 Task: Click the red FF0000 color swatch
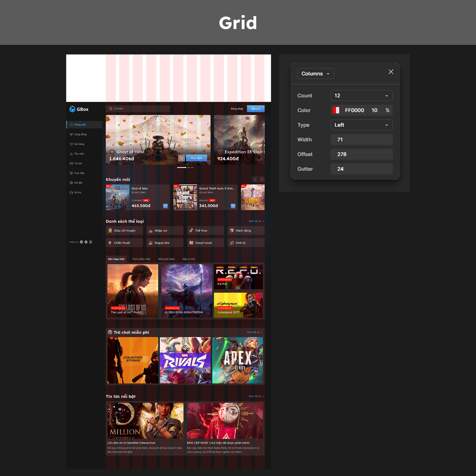tap(336, 110)
